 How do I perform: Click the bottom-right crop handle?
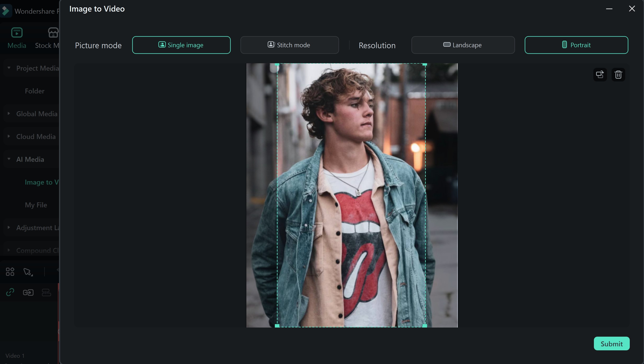coord(425,326)
